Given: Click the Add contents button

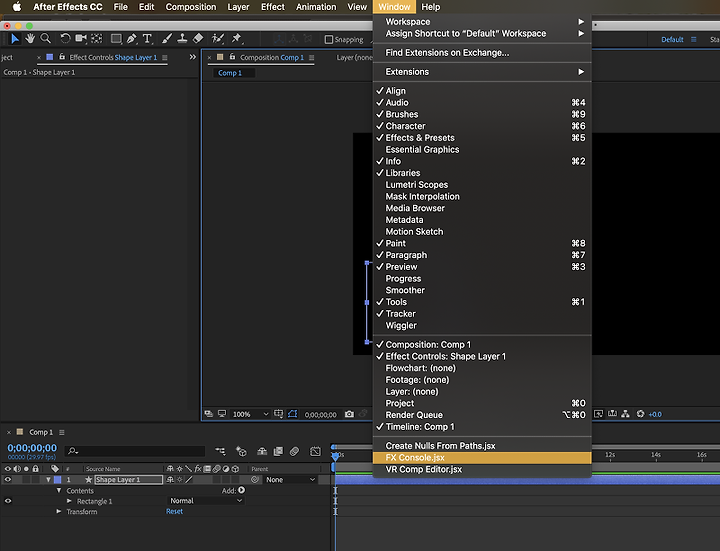Looking at the screenshot, I should [x=242, y=490].
